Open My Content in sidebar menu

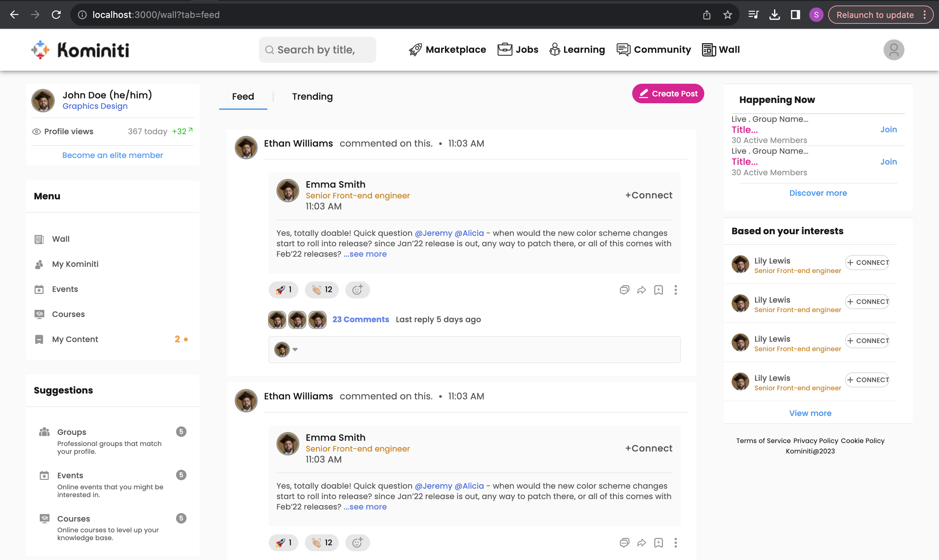(75, 339)
